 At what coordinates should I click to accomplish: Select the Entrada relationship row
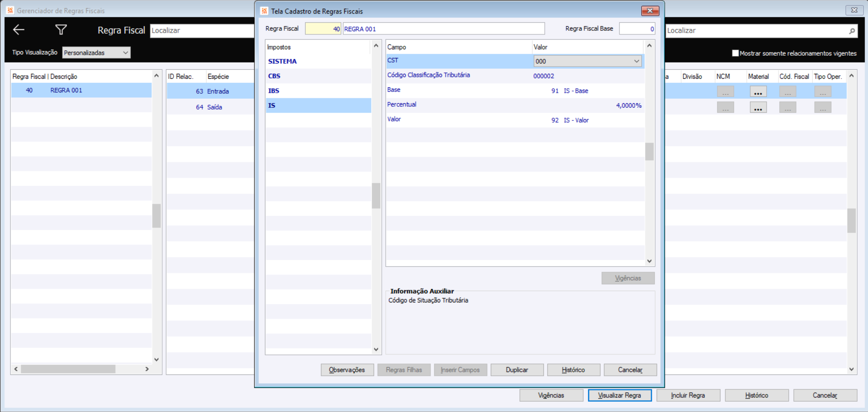(x=211, y=91)
